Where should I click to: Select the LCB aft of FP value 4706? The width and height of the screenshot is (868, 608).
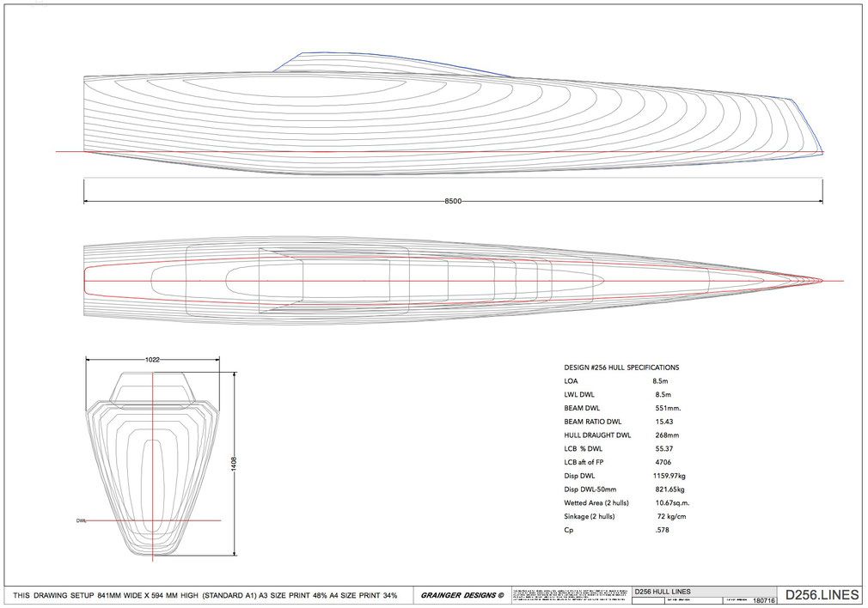(x=663, y=462)
